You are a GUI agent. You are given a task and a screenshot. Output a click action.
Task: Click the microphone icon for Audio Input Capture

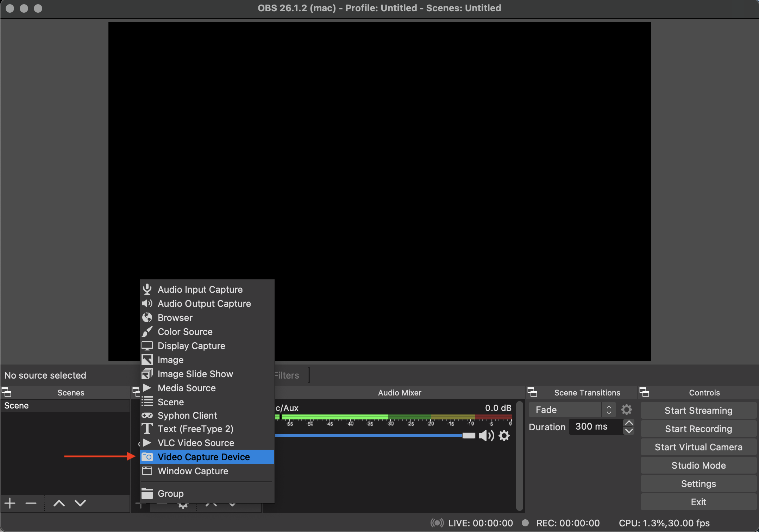click(147, 289)
